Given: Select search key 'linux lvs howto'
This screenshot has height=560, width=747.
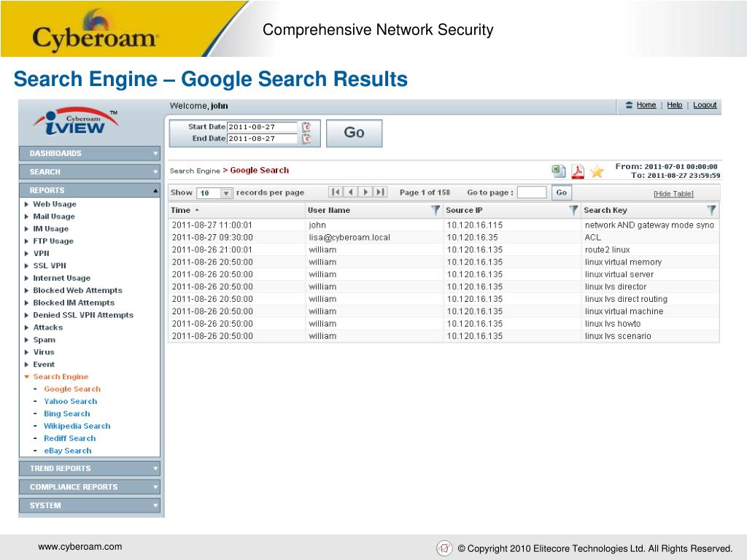Looking at the screenshot, I should click(613, 324).
